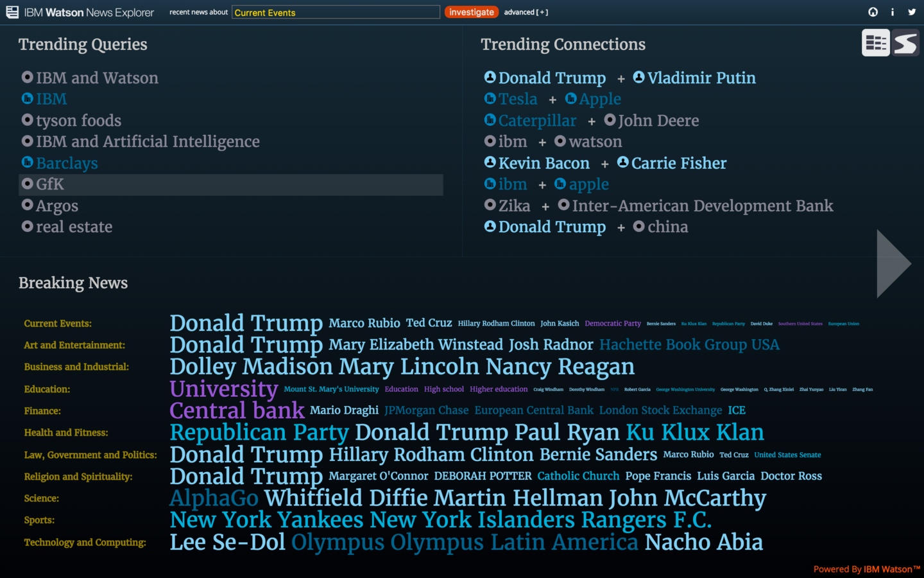Screen dimensions: 924x578
Task: Click Mary Elizabeth Winstead
Action: (416, 345)
